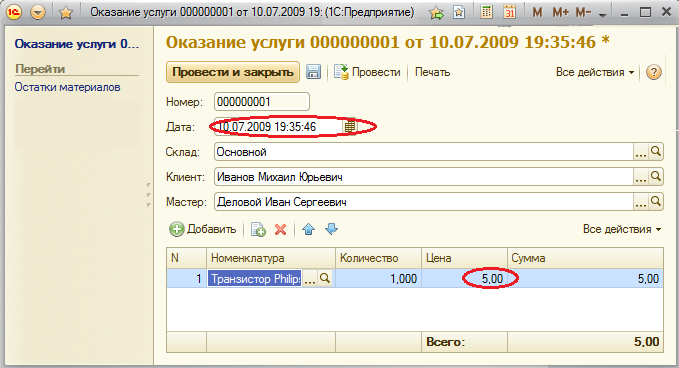Click the red X delete row icon
Viewport: 679px width, 368px height.
point(281,229)
